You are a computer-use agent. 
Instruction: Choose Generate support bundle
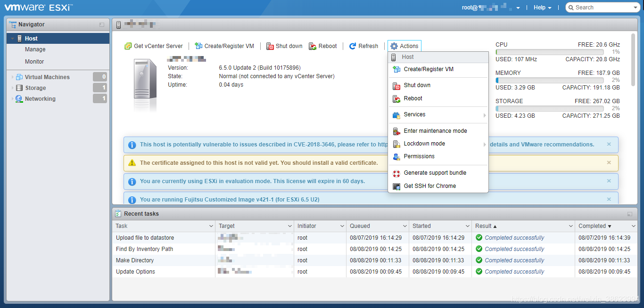pyautogui.click(x=438, y=173)
